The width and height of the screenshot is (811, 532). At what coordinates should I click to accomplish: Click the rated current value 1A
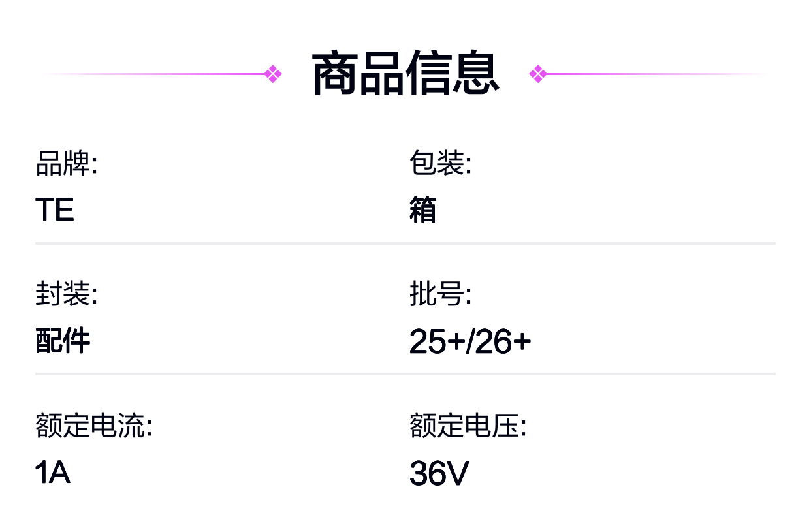52,473
